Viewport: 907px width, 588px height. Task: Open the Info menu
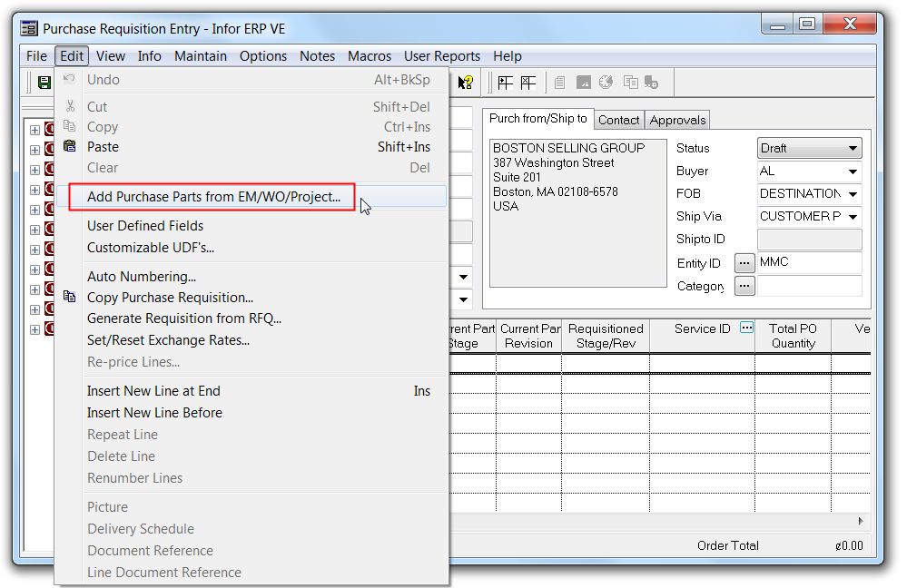click(x=149, y=56)
